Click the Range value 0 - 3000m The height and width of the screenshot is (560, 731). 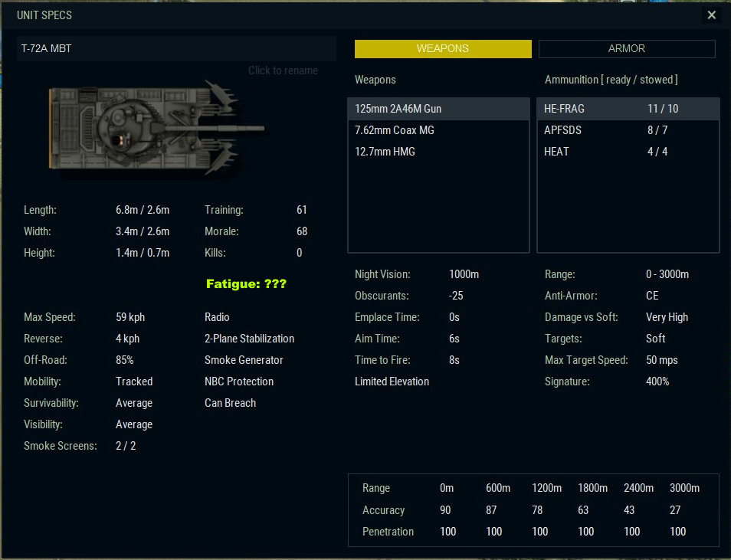click(x=667, y=274)
